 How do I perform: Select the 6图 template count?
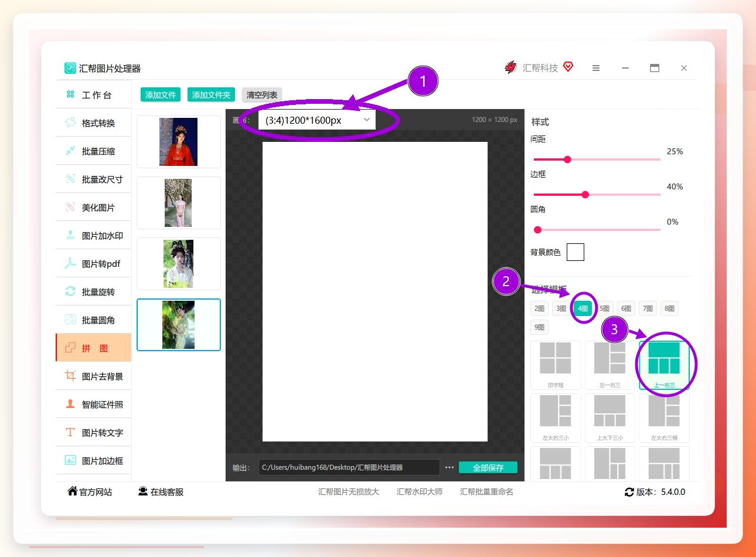pyautogui.click(x=626, y=308)
